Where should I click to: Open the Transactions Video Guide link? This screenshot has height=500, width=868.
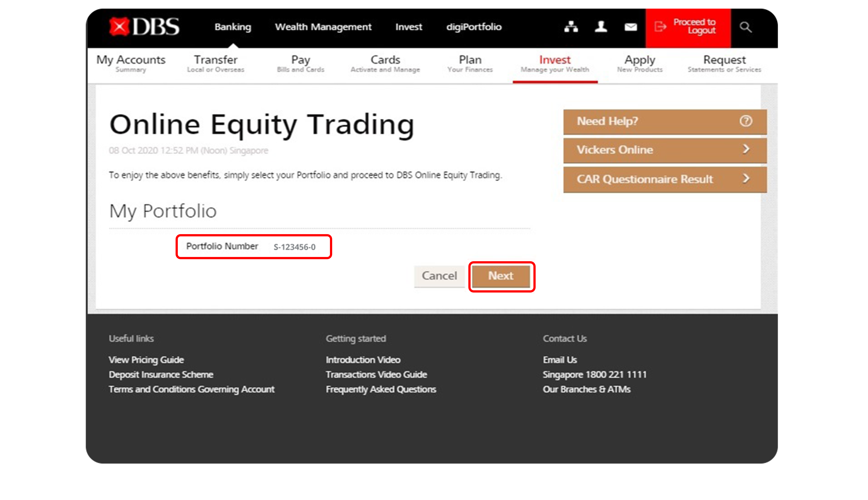(376, 374)
